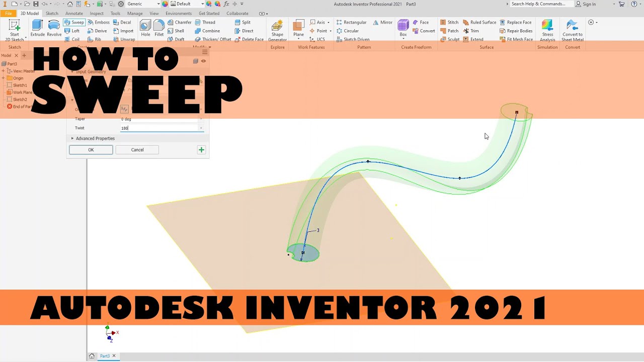Select the Extrude tool
The image size is (644, 362).
coord(37,28)
